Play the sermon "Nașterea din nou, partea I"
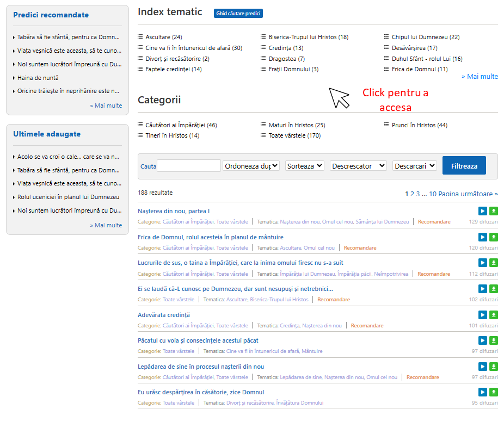Screen dimensions: 504x428 point(483,211)
